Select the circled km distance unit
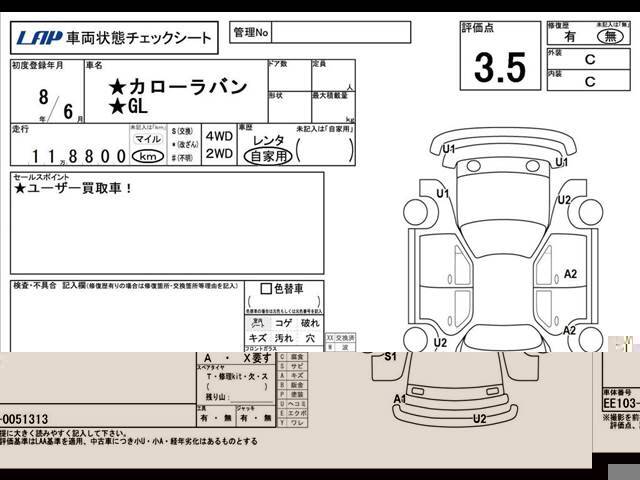 (147, 157)
